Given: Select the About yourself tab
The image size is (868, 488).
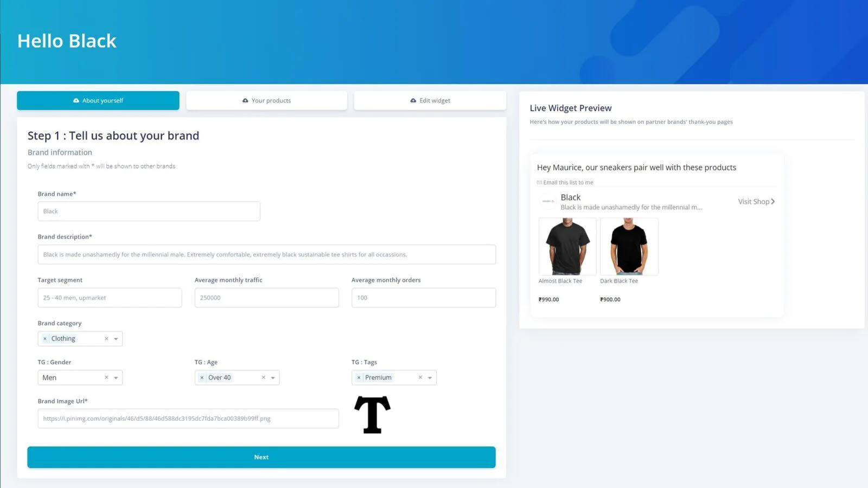Looking at the screenshot, I should point(98,100).
